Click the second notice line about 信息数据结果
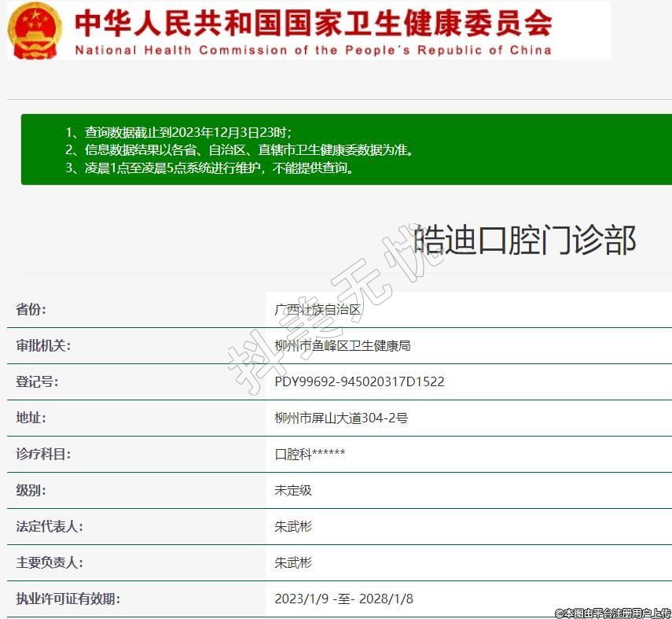 pyautogui.click(x=238, y=149)
